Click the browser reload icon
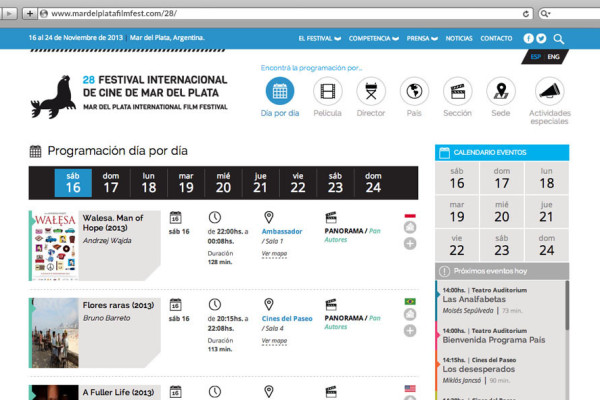This screenshot has width=600, height=400. pyautogui.click(x=526, y=14)
